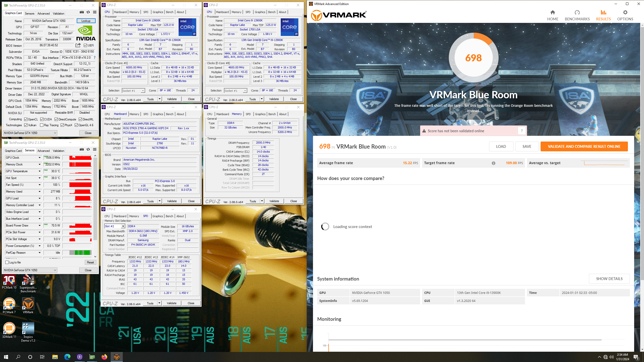The height and width of the screenshot is (362, 644).
Task: Click CPU-Z taskbar icon
Action: coord(80,357)
